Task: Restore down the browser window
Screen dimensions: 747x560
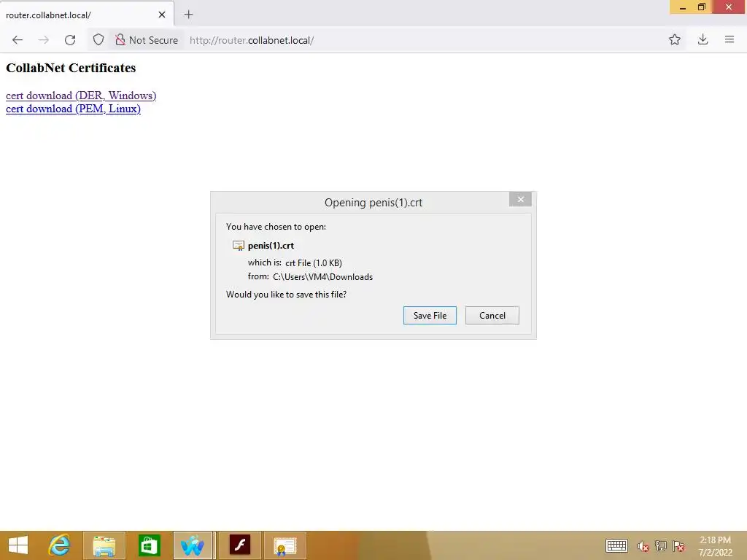Action: (x=702, y=7)
